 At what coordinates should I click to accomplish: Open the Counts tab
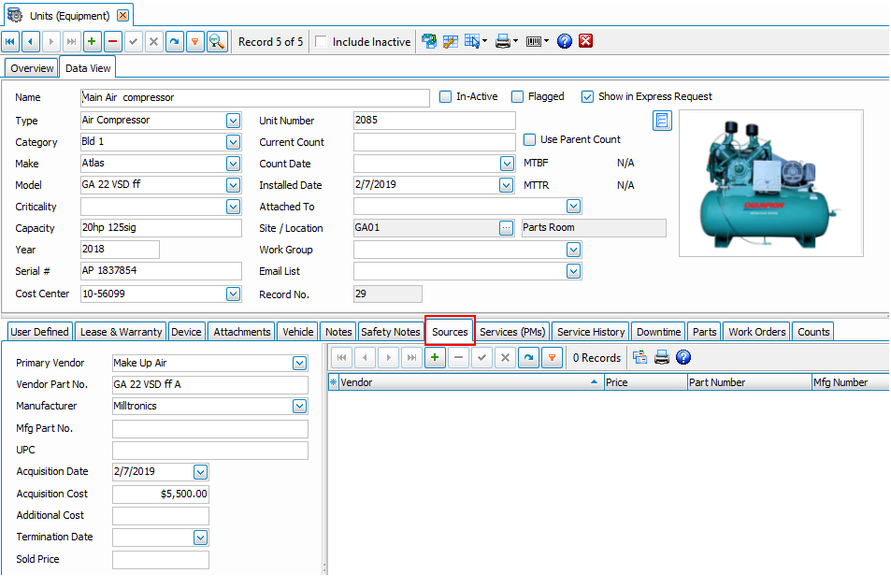pos(813,332)
